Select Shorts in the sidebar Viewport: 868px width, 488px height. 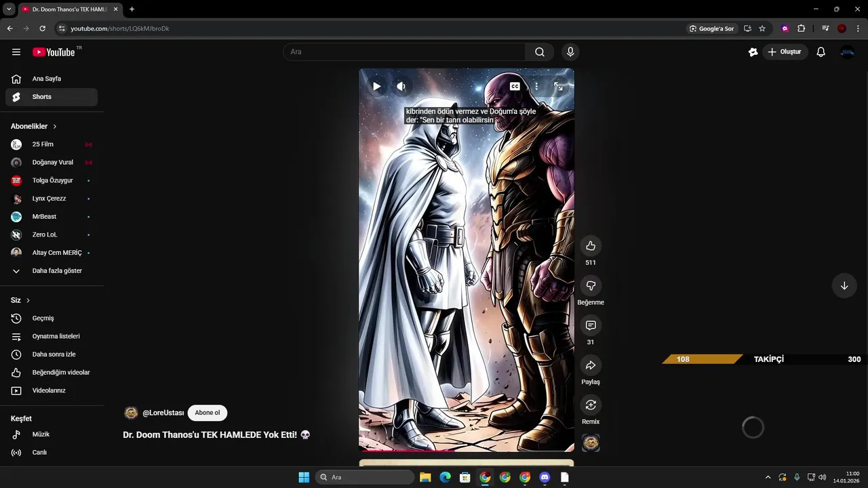coord(52,97)
